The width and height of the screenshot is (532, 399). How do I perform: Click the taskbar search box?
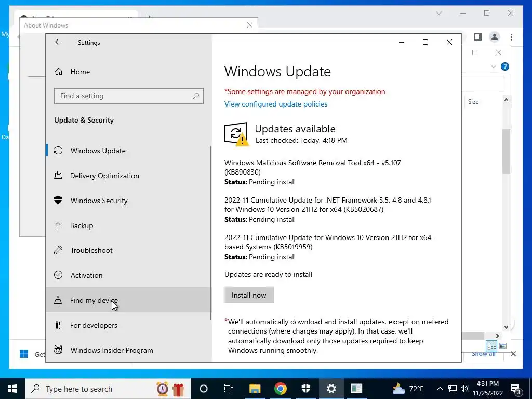pyautogui.click(x=108, y=389)
